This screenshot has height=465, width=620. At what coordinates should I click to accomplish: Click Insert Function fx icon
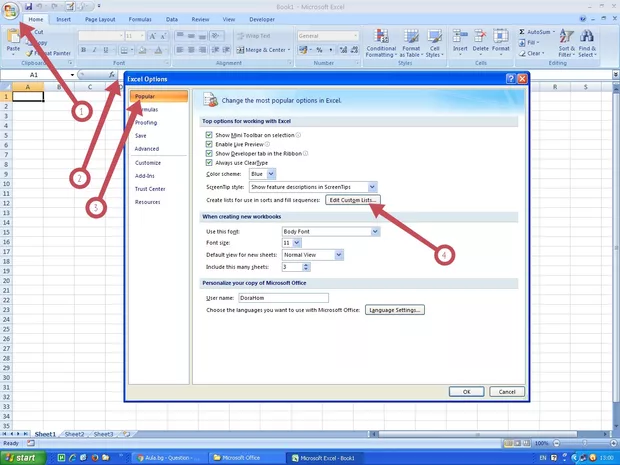tap(112, 74)
